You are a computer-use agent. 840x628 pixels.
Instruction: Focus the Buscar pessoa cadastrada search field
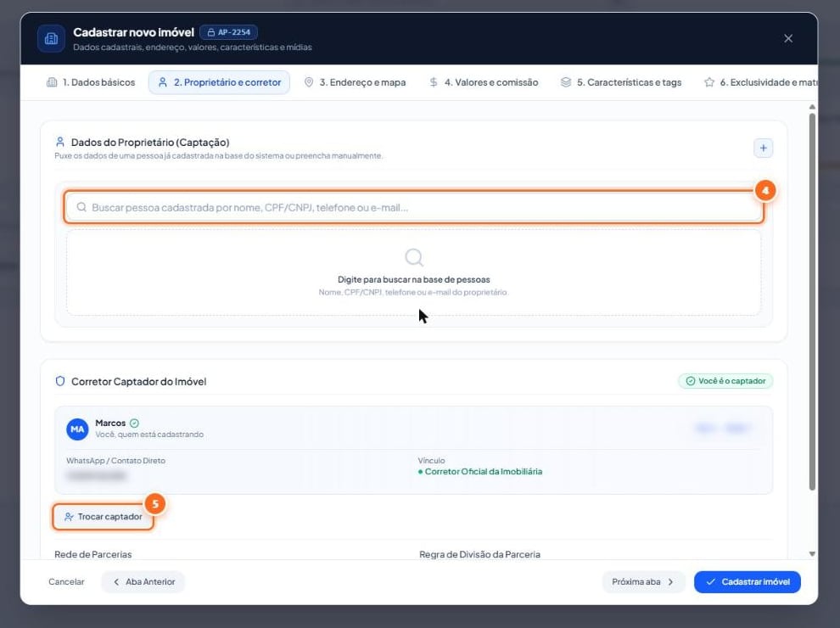coord(413,207)
